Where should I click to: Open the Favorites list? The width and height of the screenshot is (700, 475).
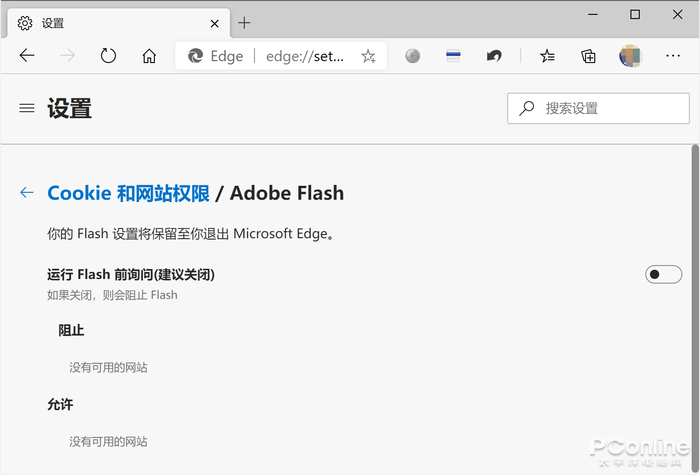pyautogui.click(x=547, y=56)
